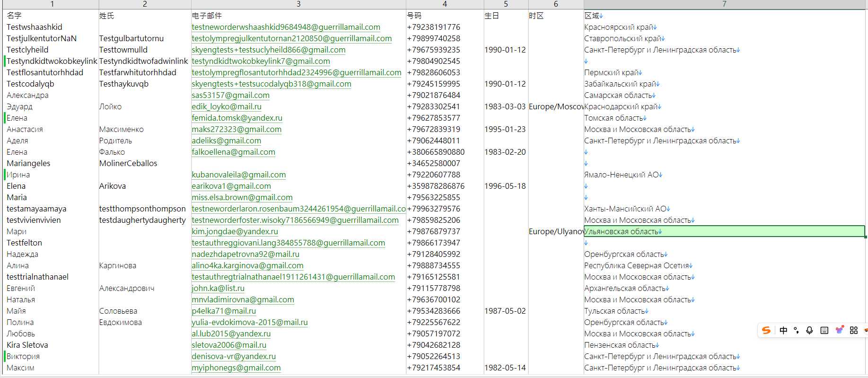Open email link kubanovaleila@gmail.com
Viewport: 868px width, 378px height.
pos(238,175)
